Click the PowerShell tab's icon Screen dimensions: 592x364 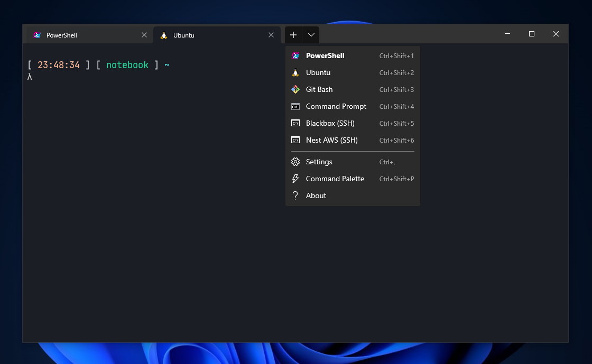point(37,35)
